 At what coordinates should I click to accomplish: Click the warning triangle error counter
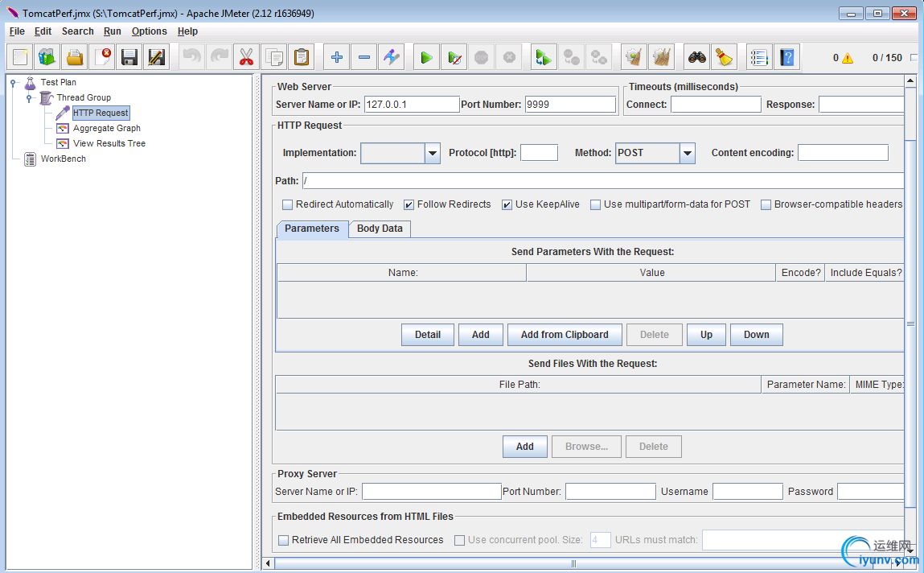[x=848, y=58]
